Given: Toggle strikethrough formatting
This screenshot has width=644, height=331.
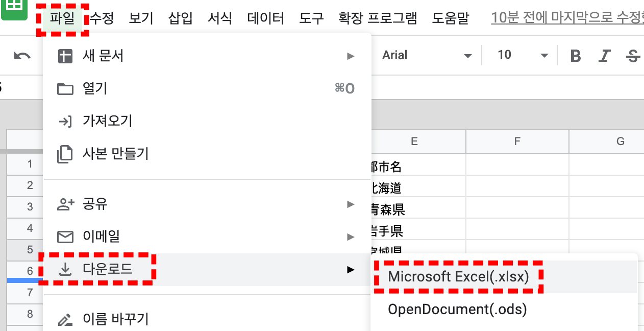Looking at the screenshot, I should click(x=633, y=56).
